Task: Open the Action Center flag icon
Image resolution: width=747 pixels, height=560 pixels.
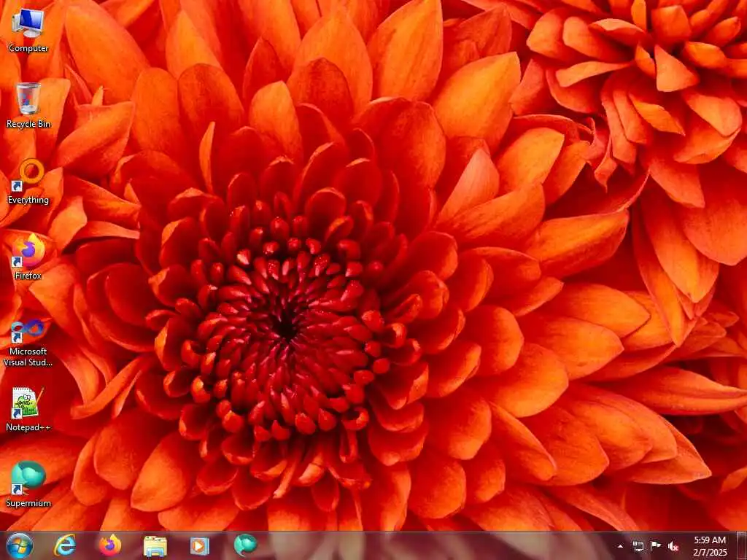Action: pos(656,546)
